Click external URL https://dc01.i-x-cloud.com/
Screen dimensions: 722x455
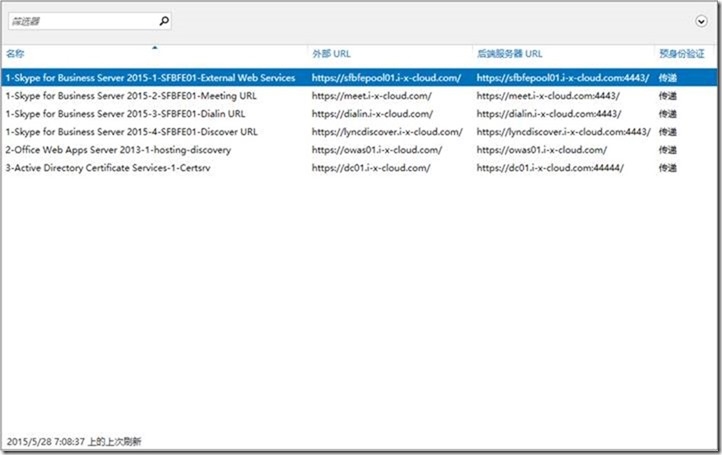371,168
